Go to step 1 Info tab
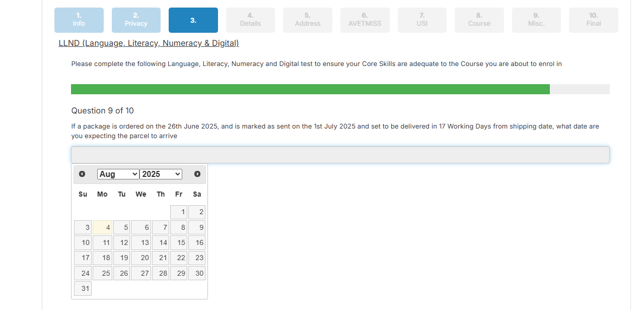 click(x=79, y=20)
